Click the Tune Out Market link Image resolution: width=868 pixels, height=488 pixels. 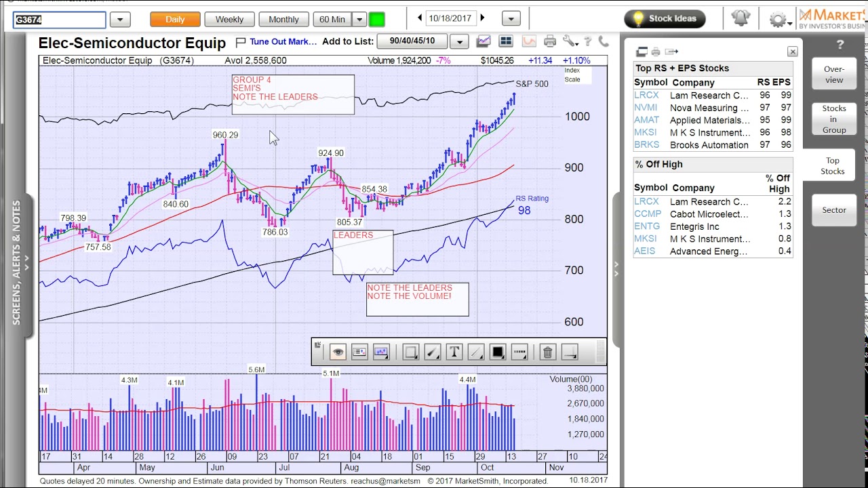pos(283,41)
